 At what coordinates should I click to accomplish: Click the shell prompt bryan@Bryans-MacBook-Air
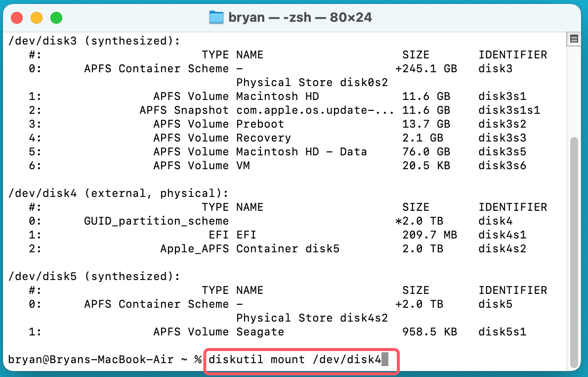tap(94, 359)
